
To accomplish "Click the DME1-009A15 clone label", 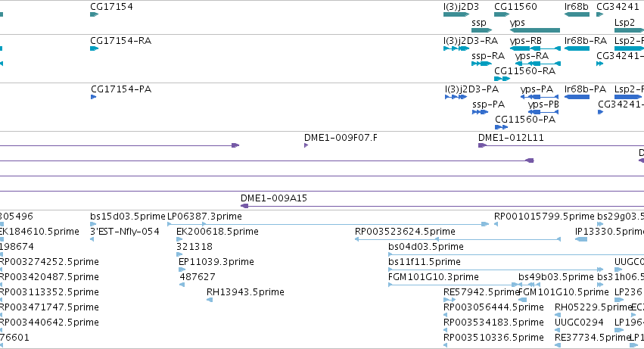I will (x=274, y=198).
